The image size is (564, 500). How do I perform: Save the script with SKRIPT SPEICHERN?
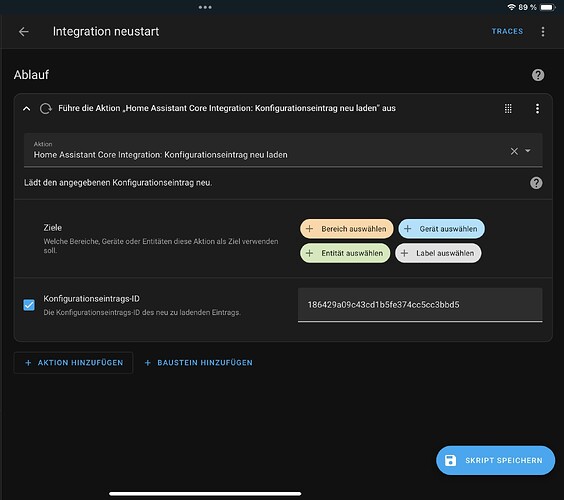pyautogui.click(x=495, y=460)
